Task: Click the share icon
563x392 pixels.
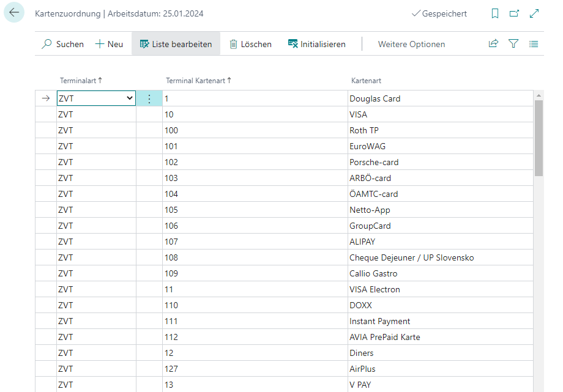Action: click(493, 44)
